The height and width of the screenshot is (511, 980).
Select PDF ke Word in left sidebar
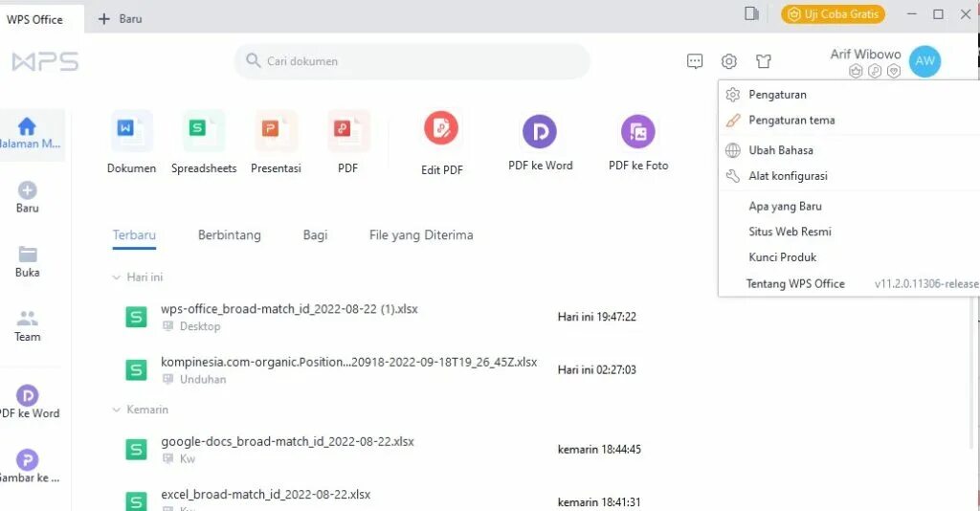pyautogui.click(x=28, y=402)
